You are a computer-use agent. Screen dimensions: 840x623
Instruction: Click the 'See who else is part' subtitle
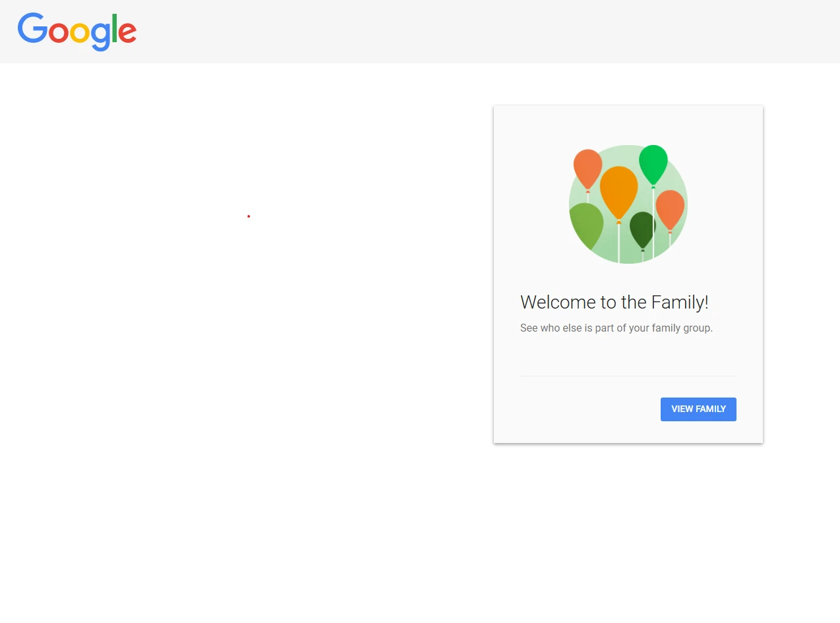(x=616, y=328)
